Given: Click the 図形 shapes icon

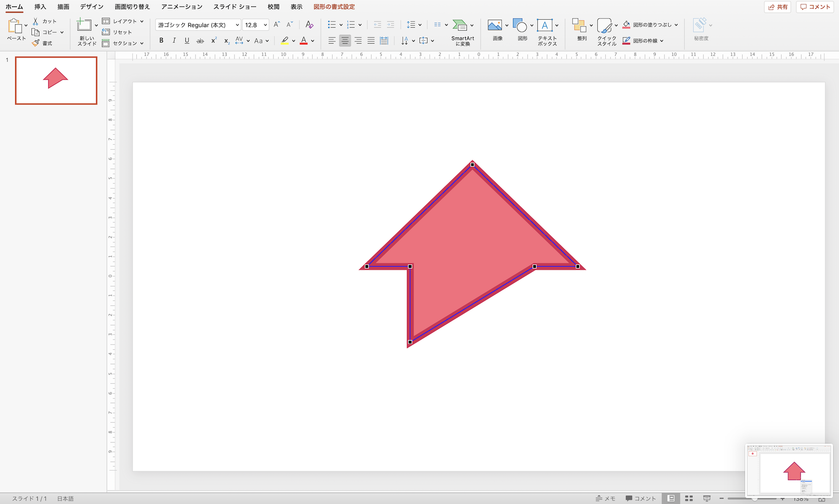Looking at the screenshot, I should tap(520, 25).
